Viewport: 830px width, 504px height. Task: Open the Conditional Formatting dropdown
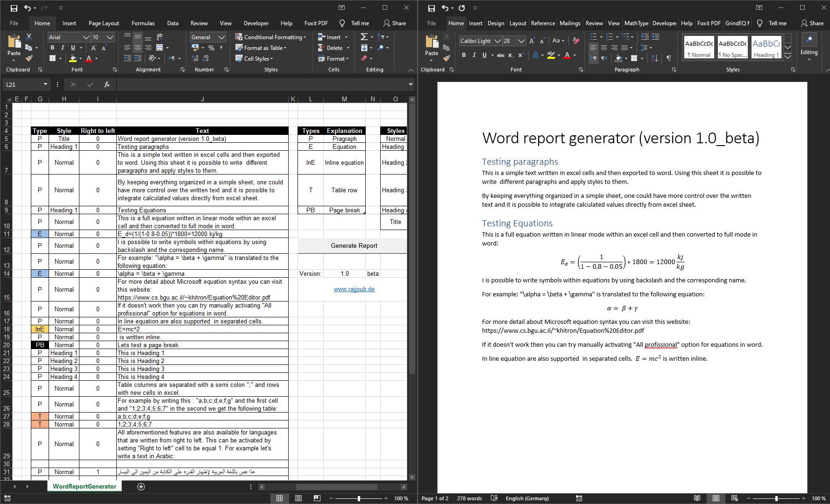(x=271, y=37)
